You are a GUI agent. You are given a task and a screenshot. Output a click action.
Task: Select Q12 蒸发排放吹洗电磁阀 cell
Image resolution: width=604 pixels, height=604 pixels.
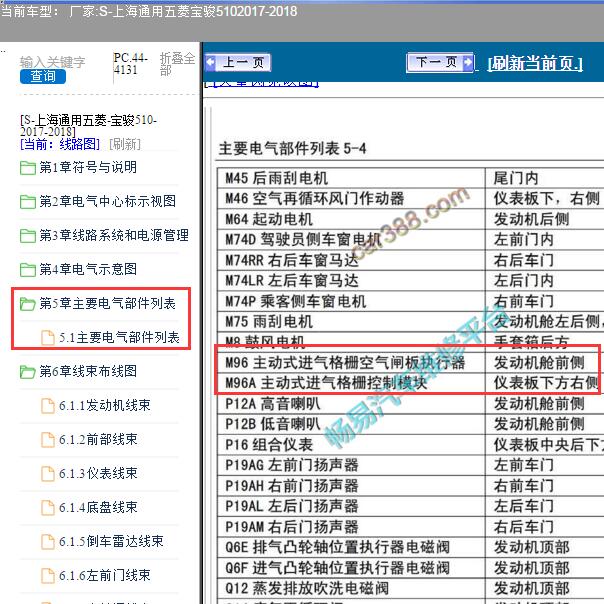(x=351, y=588)
